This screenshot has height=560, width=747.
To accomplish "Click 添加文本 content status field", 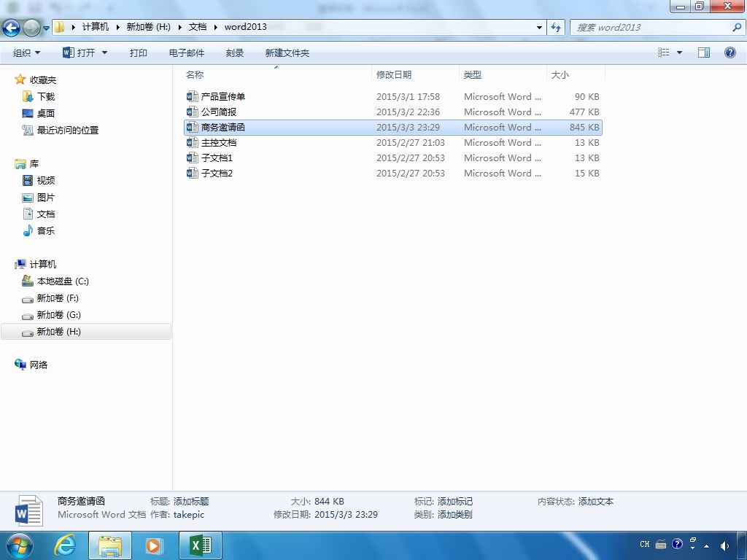I will click(x=595, y=502).
